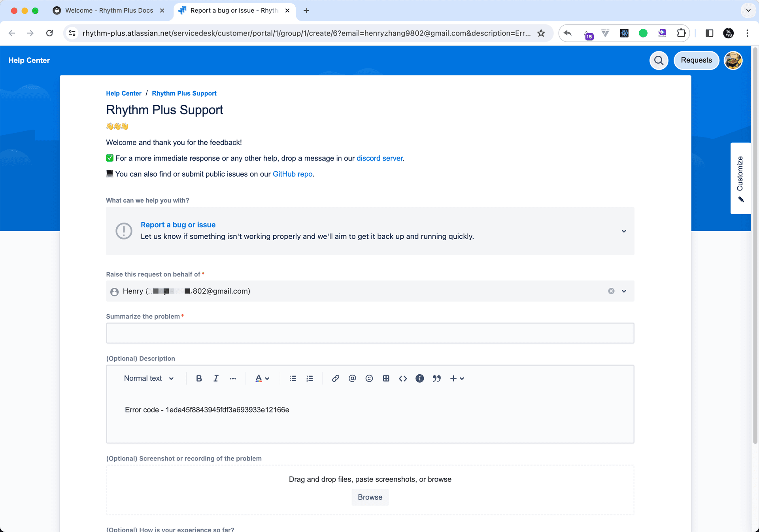The image size is (759, 532).
Task: Go to Rhythm Plus Support breadcrumb
Action: [x=184, y=93]
